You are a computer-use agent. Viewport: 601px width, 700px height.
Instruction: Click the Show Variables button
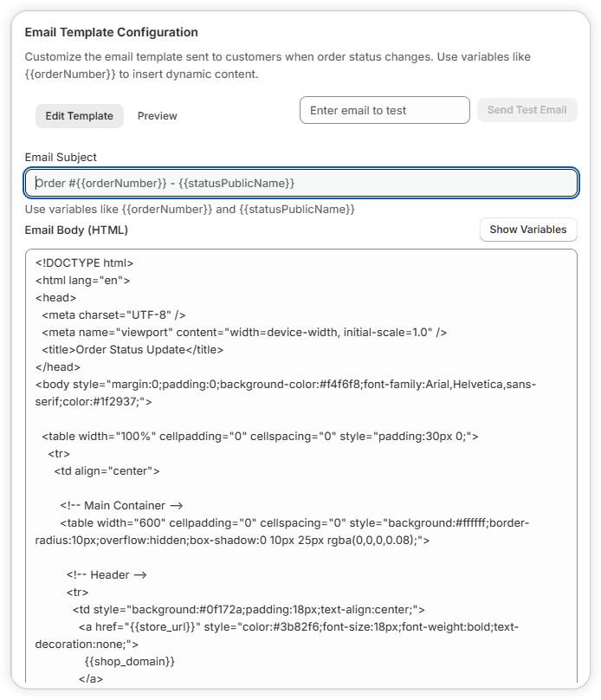pyautogui.click(x=528, y=230)
